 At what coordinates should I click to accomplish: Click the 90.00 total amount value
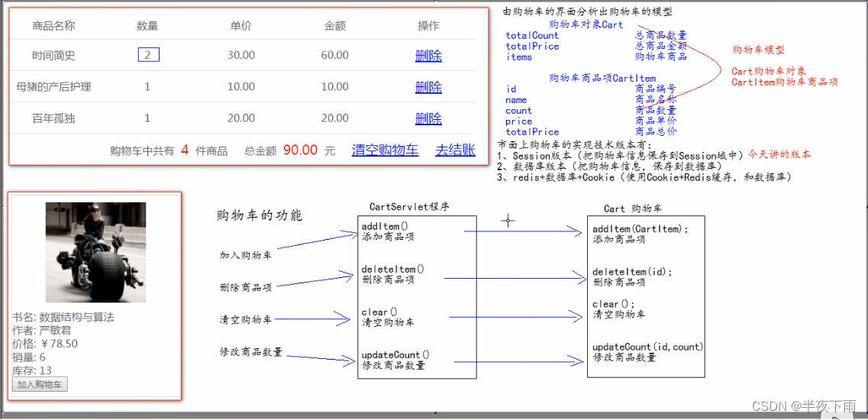[x=301, y=150]
